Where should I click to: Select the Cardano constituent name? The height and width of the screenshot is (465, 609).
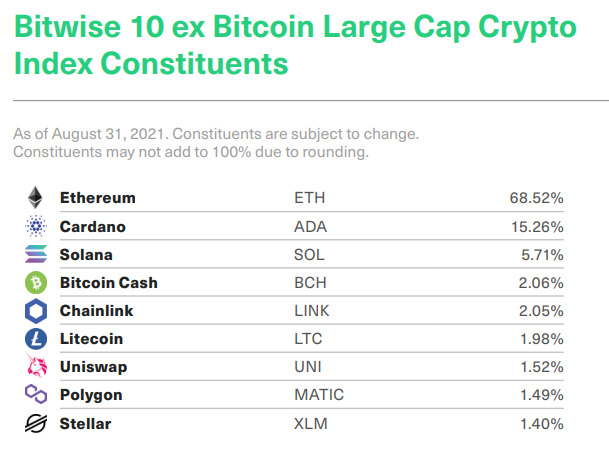click(x=92, y=226)
